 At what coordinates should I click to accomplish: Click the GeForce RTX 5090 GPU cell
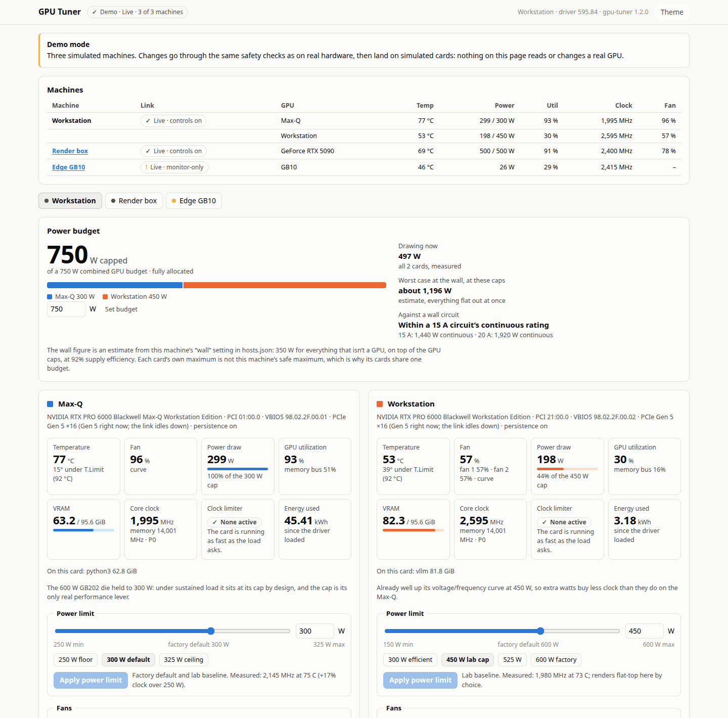[307, 151]
